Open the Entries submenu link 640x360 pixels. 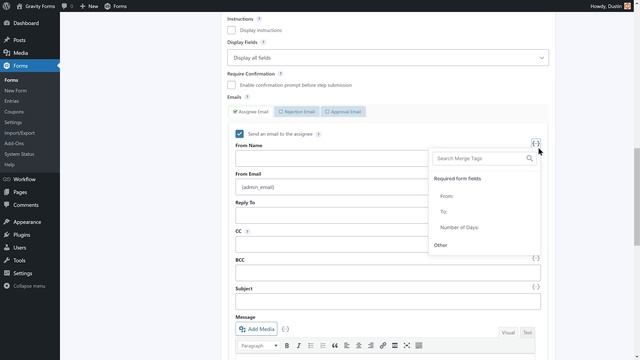pyautogui.click(x=11, y=101)
